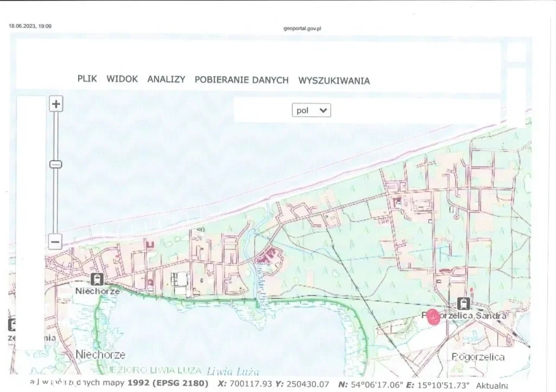The height and width of the screenshot is (392, 556).
Task: Click the zoom out minus button
Action: pos(55,242)
